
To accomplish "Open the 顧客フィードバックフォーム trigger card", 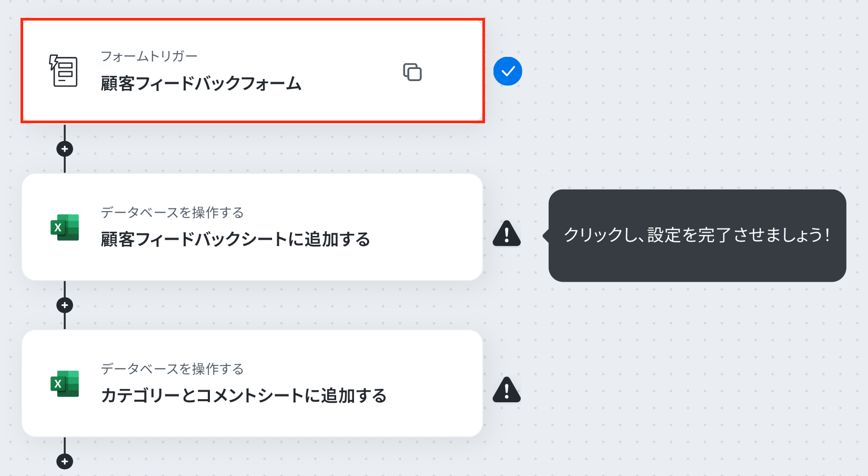I will coord(253,71).
